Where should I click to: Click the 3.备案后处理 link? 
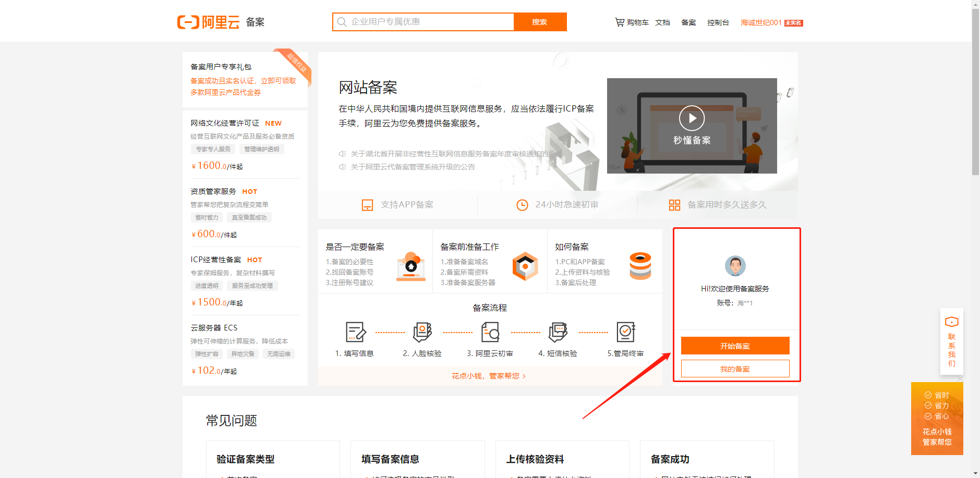click(x=576, y=283)
